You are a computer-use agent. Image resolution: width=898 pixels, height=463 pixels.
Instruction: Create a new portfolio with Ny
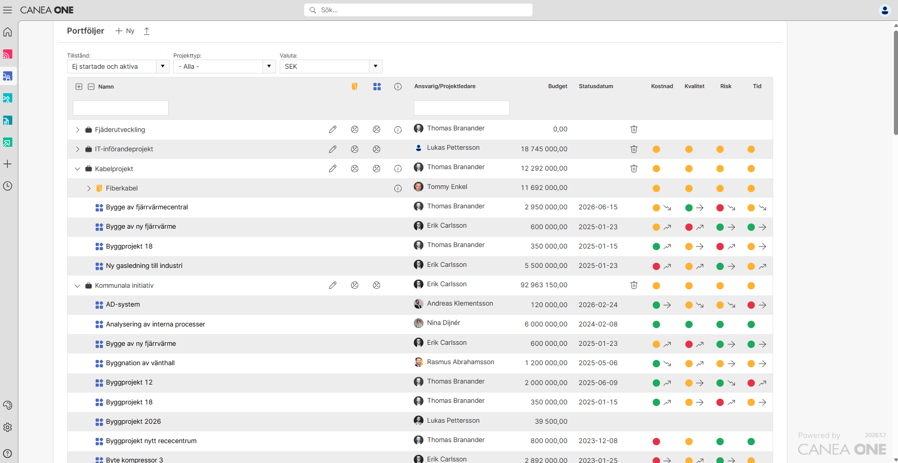click(x=125, y=31)
